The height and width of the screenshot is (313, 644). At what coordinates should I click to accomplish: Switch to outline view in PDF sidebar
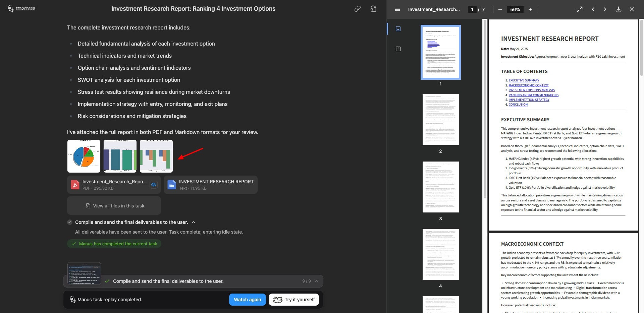point(398,49)
